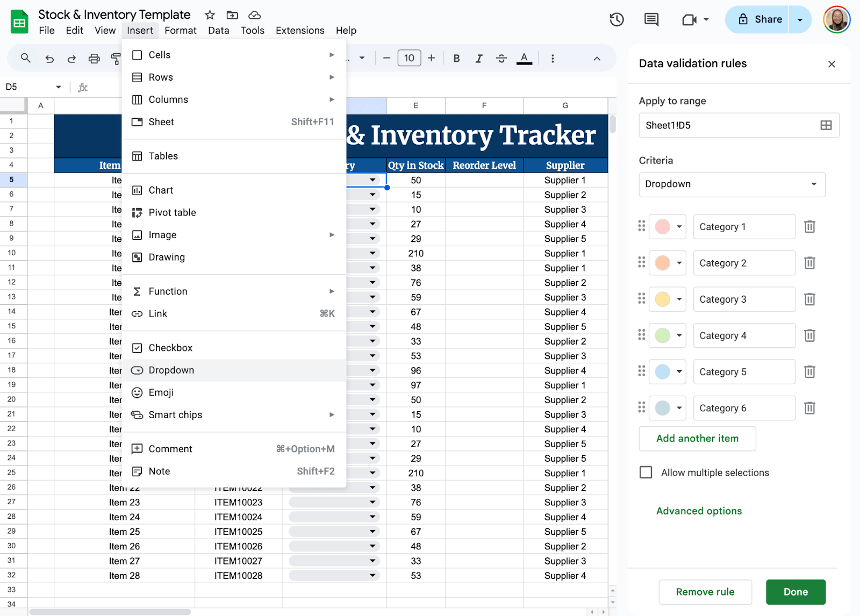The height and width of the screenshot is (616, 860).
Task: Click the Category 4 green color swatch
Action: click(x=662, y=335)
